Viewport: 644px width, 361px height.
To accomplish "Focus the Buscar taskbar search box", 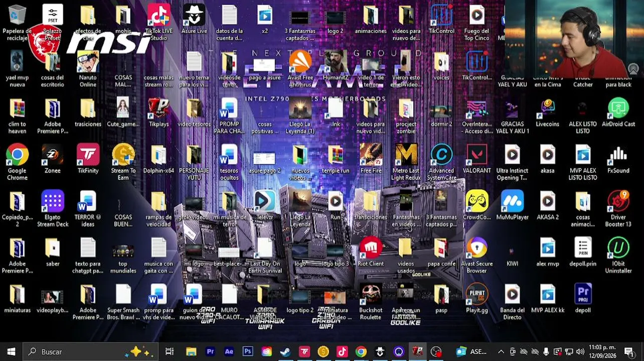I will (x=91, y=351).
